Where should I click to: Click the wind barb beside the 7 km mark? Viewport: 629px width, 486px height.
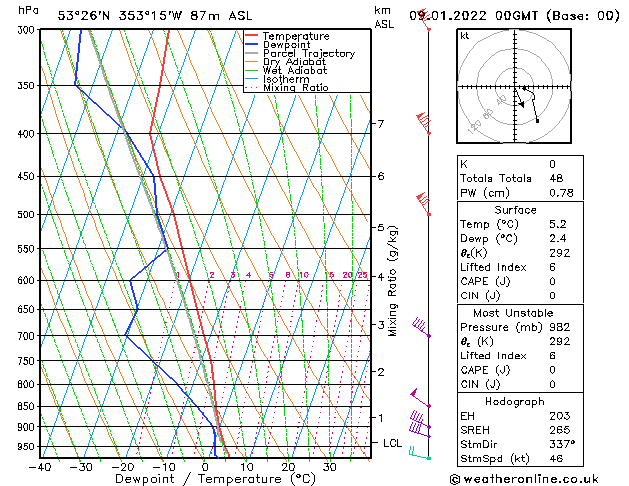[x=423, y=122]
